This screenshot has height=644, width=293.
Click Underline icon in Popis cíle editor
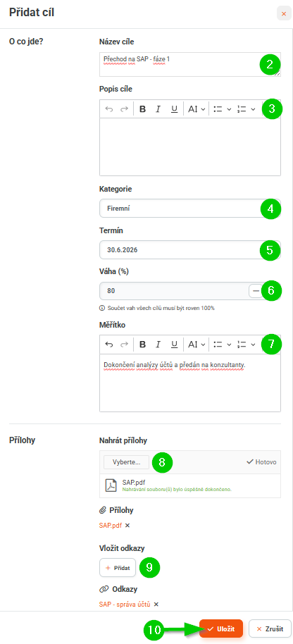click(174, 109)
